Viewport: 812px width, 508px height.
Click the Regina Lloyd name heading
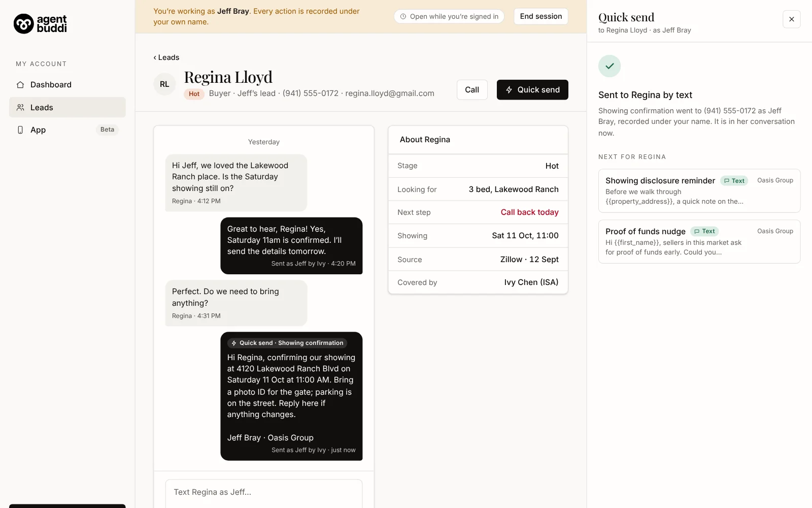click(x=228, y=77)
